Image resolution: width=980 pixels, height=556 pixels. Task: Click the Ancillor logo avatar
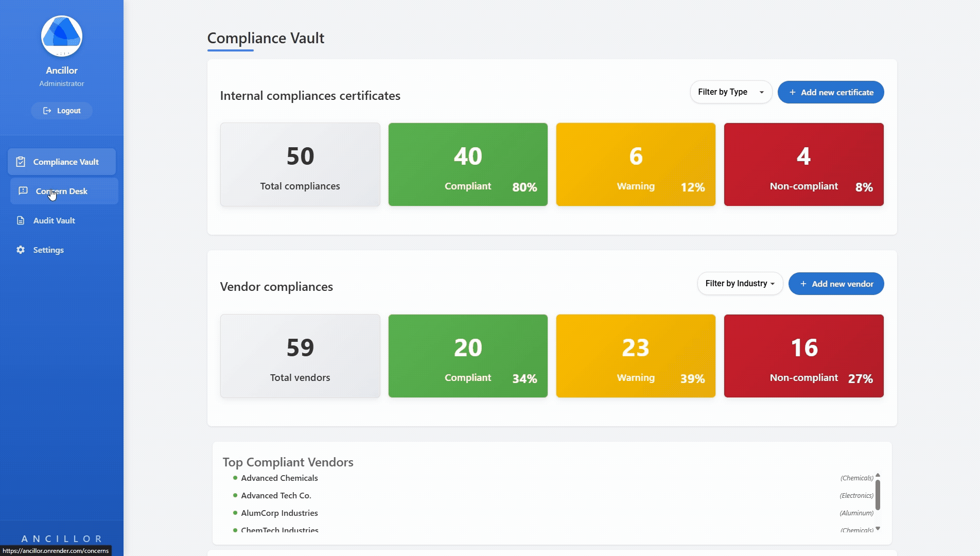61,35
